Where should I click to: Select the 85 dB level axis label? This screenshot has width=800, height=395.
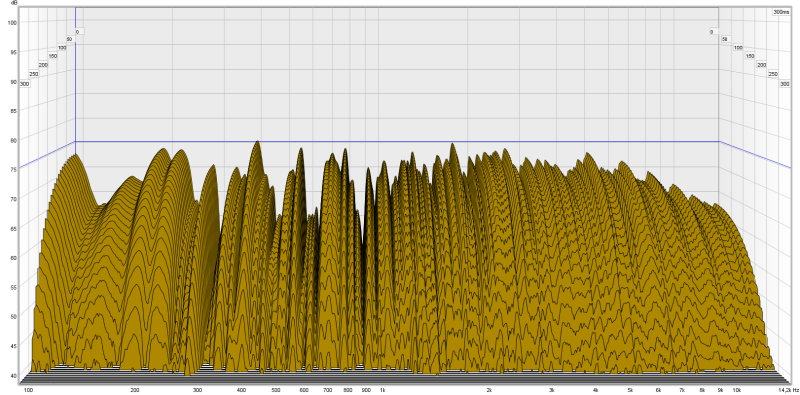click(14, 111)
